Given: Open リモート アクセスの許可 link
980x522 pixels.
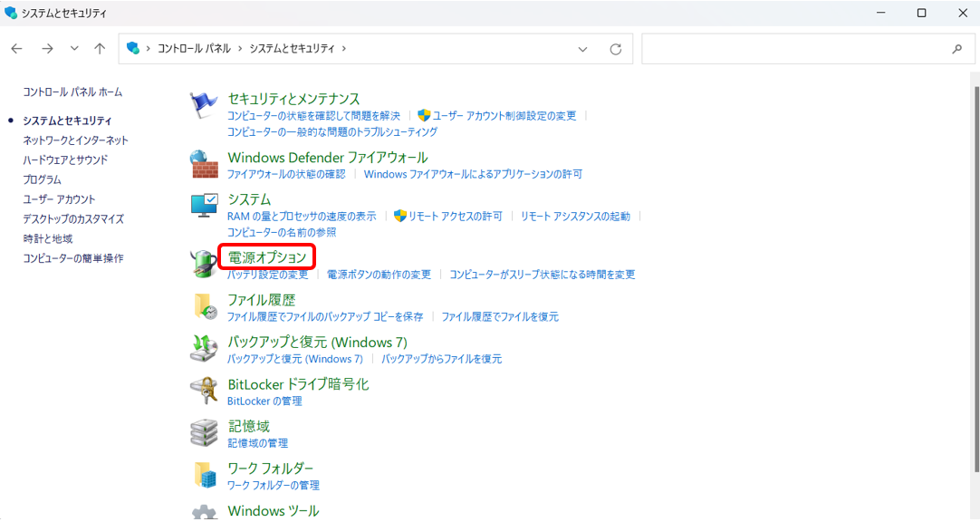Looking at the screenshot, I should (456, 217).
